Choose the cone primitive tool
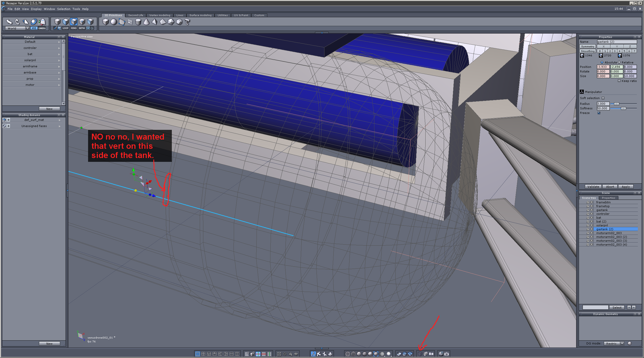Viewport: 644px width, 358px height. 146,22
